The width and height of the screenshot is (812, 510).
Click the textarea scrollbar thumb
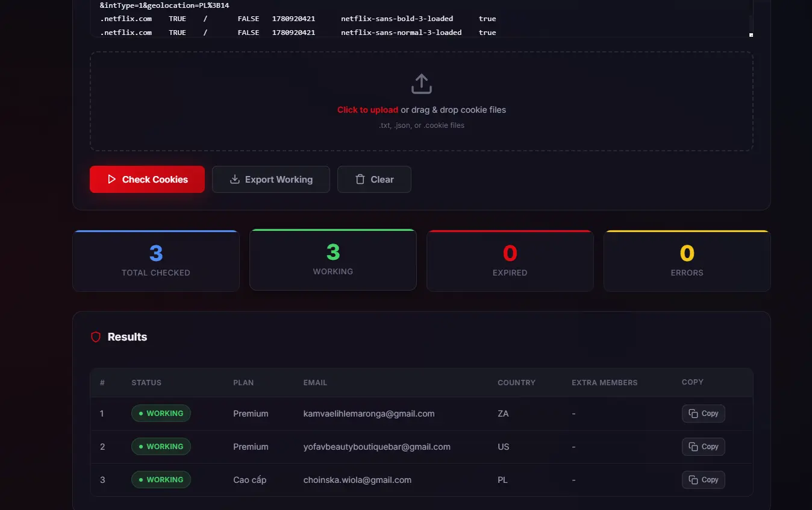pos(751,23)
